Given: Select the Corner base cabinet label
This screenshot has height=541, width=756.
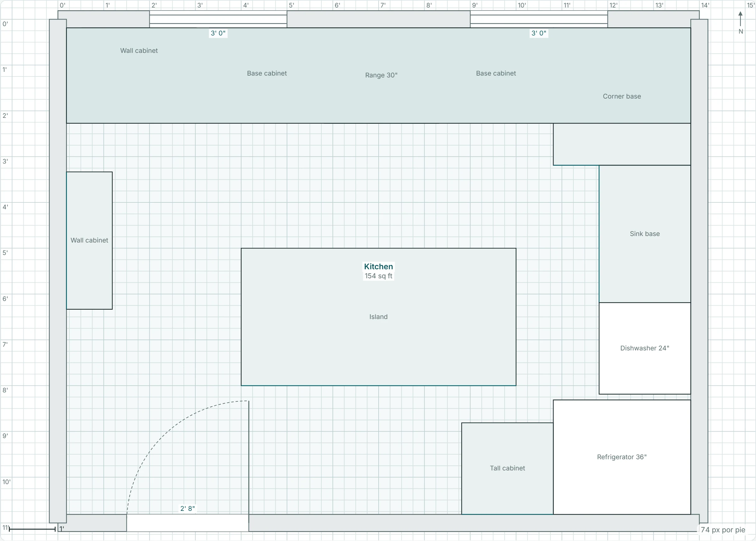Looking at the screenshot, I should coord(622,96).
